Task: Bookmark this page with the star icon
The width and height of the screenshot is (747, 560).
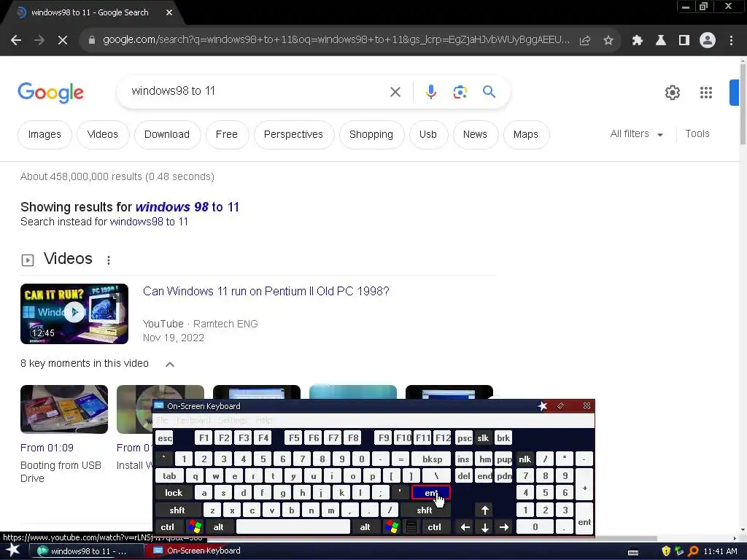Action: point(608,41)
